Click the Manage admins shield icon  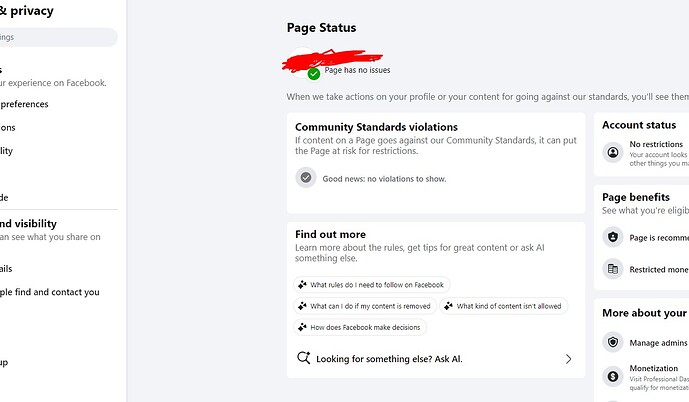(x=613, y=342)
